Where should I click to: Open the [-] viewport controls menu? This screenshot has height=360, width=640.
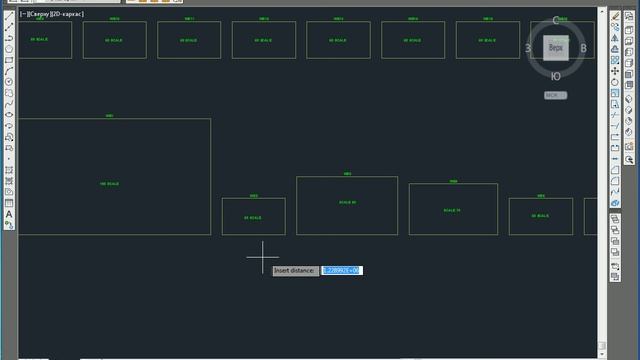pyautogui.click(x=23, y=14)
